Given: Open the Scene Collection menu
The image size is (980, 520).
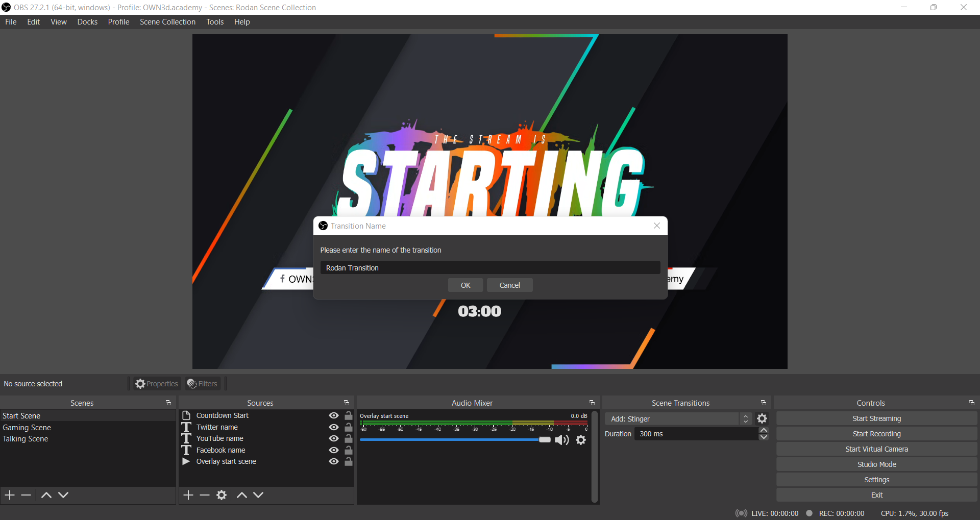Looking at the screenshot, I should coord(167,22).
